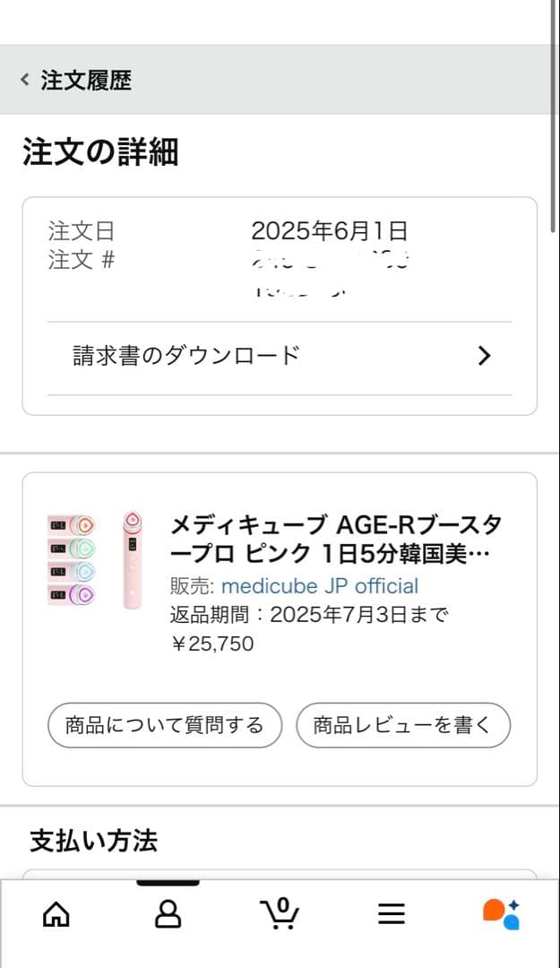Open the hamburger menu icon
The width and height of the screenshot is (560, 968).
392,913
